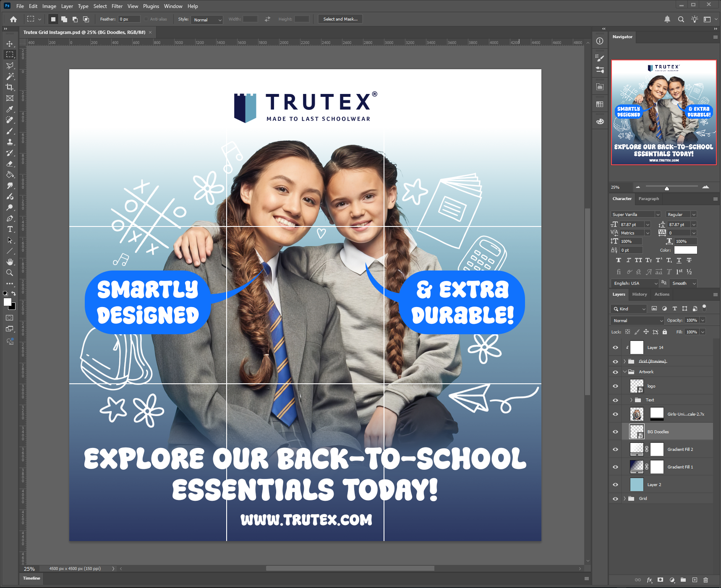
Task: Click the Home icon in options bar
Action: (x=13, y=19)
